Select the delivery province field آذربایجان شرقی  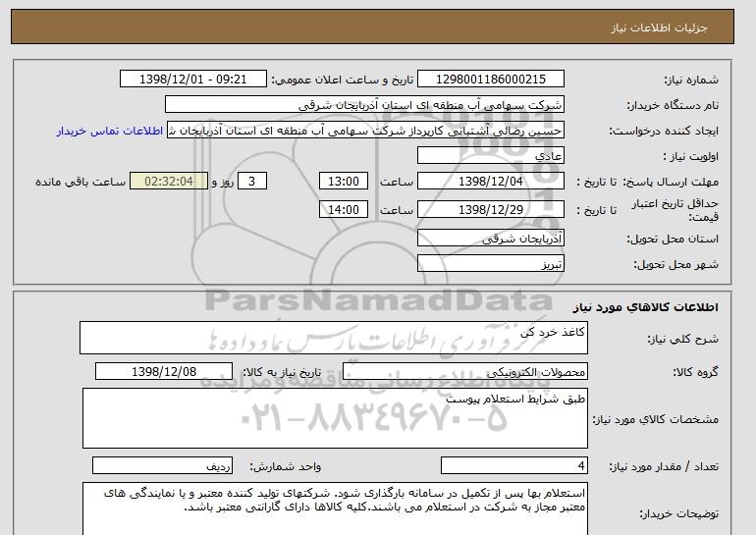491,239
